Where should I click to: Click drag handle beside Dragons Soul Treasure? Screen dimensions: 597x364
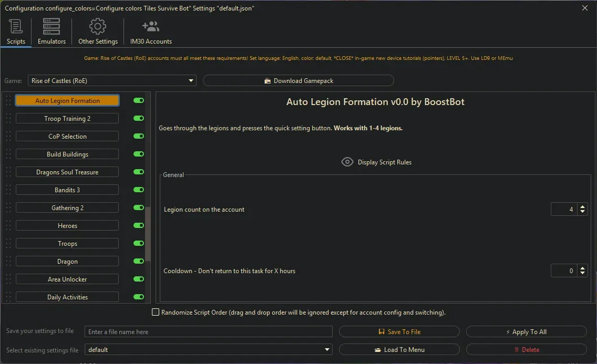[x=8, y=172]
